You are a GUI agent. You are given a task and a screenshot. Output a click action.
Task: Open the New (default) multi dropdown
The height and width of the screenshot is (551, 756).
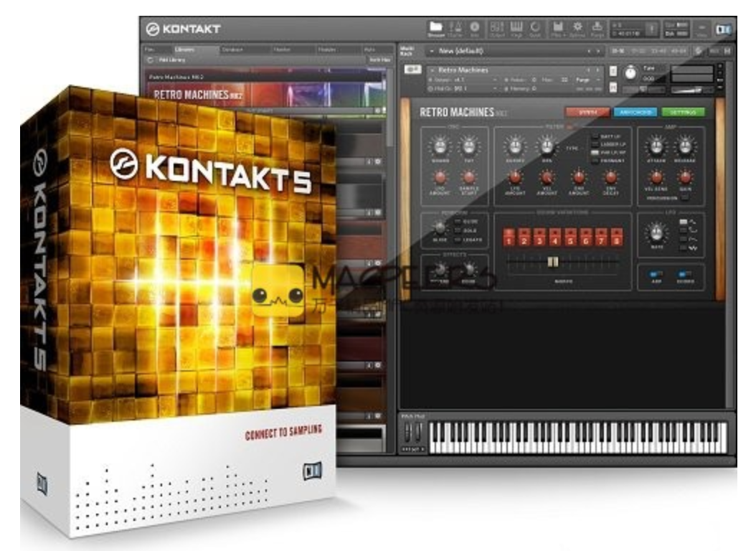516,51
